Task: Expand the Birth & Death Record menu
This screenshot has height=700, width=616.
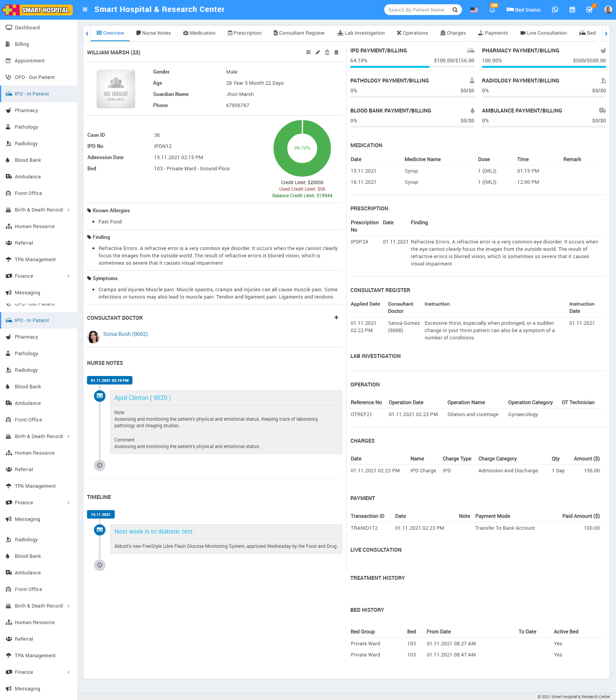Action: pos(38,210)
